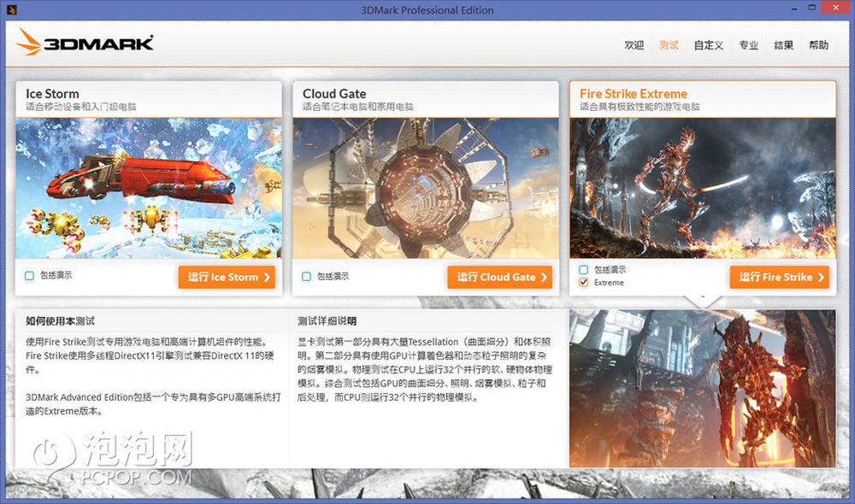
Task: Click the Cloud Gate card title
Action: [x=334, y=94]
